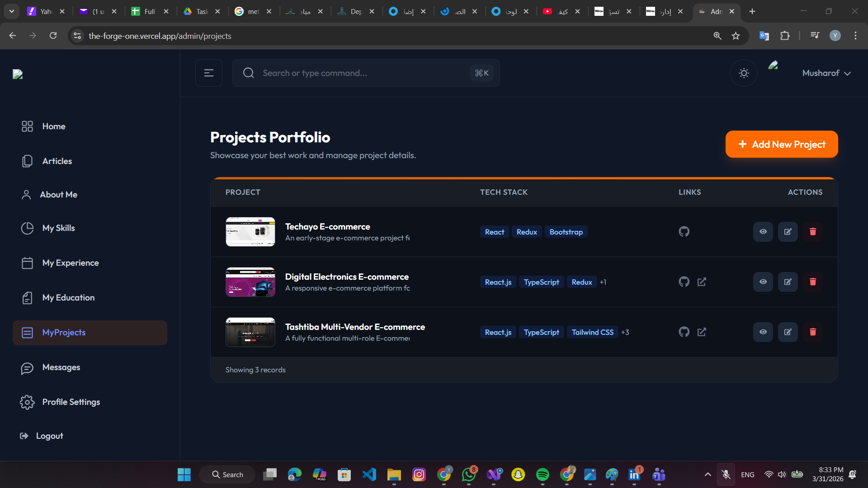Image resolution: width=868 pixels, height=488 pixels.
Task: Show hidden system tray icons chevron
Action: (708, 474)
